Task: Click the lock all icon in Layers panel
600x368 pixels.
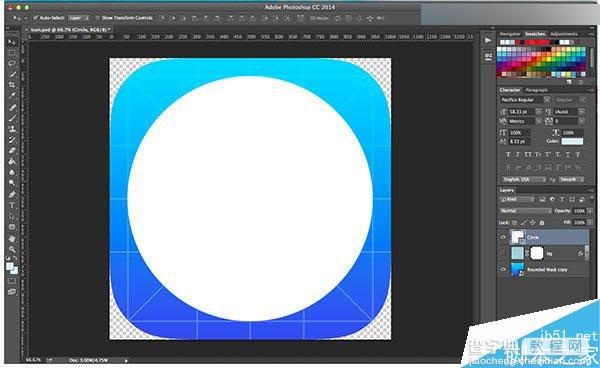Action: pos(541,223)
